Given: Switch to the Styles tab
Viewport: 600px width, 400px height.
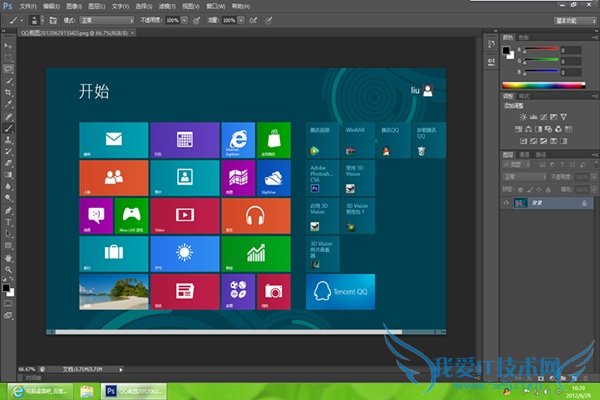Looking at the screenshot, I should (524, 96).
